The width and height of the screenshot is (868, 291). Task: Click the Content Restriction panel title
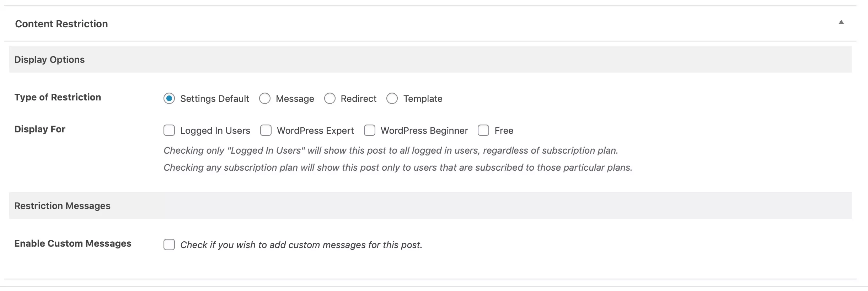tap(61, 24)
